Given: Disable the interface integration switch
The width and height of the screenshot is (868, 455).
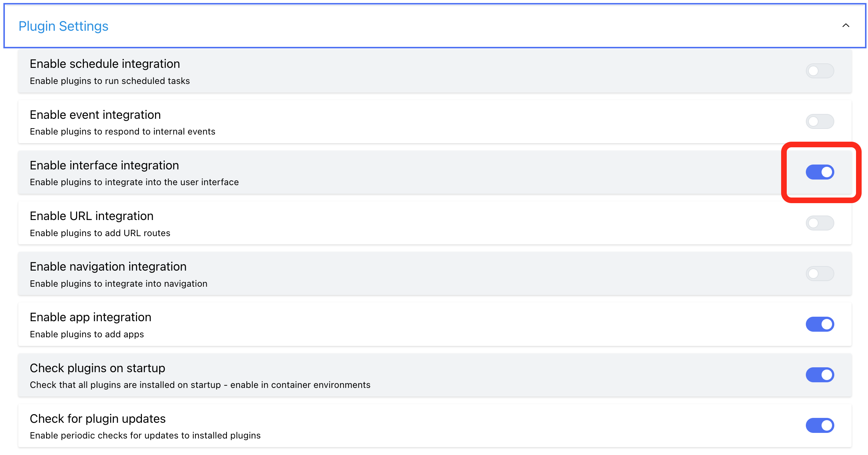Looking at the screenshot, I should coord(820,172).
